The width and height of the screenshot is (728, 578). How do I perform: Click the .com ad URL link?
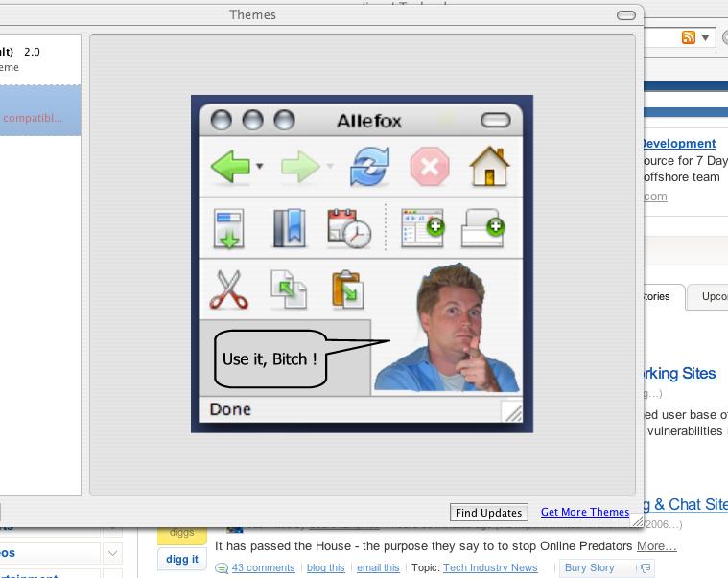point(655,197)
